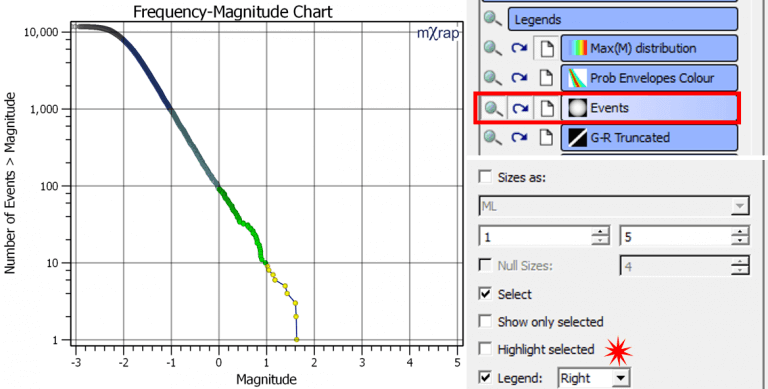
Task: Increase the maximum size value of 5
Action: pyautogui.click(x=741, y=232)
